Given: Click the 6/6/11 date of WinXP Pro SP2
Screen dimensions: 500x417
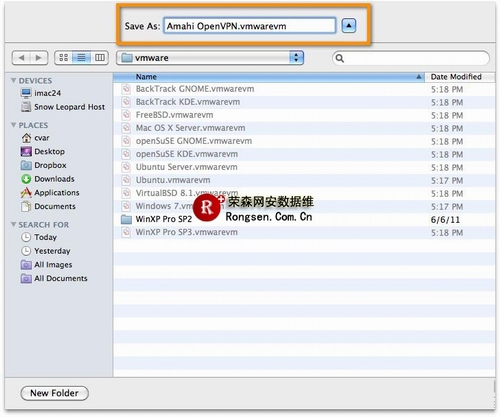Looking at the screenshot, I should tap(445, 220).
